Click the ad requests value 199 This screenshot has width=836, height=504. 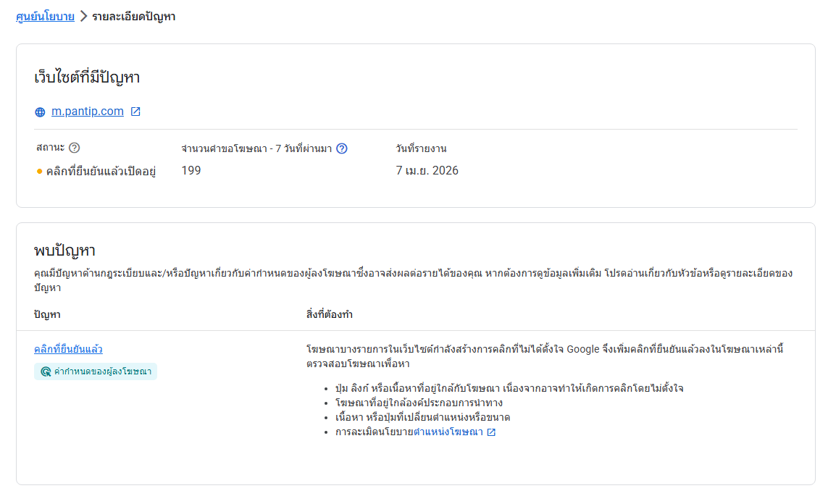tap(191, 171)
